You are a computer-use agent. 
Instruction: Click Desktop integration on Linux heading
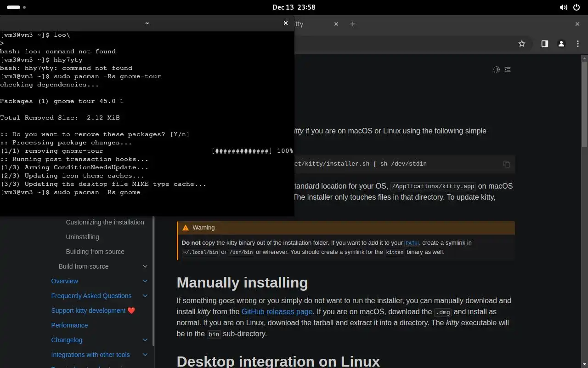click(278, 361)
